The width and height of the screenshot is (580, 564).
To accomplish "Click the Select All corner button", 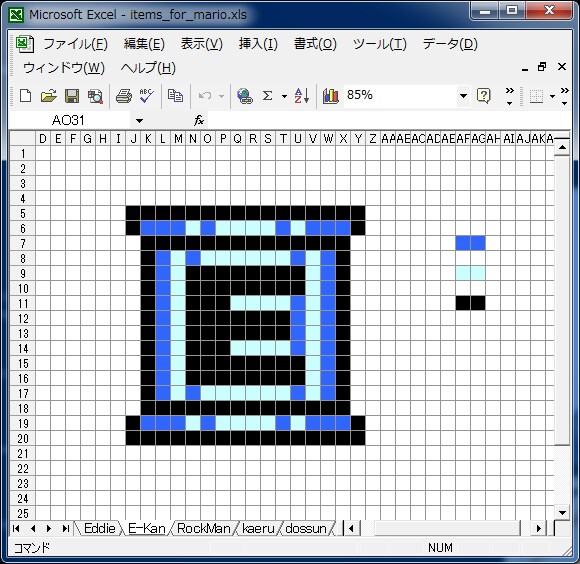I will point(23,138).
